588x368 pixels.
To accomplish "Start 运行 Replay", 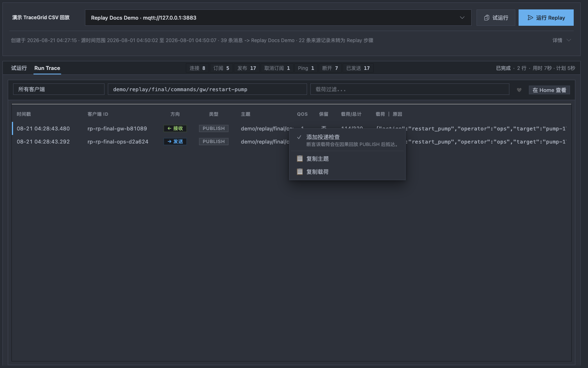I will point(546,18).
